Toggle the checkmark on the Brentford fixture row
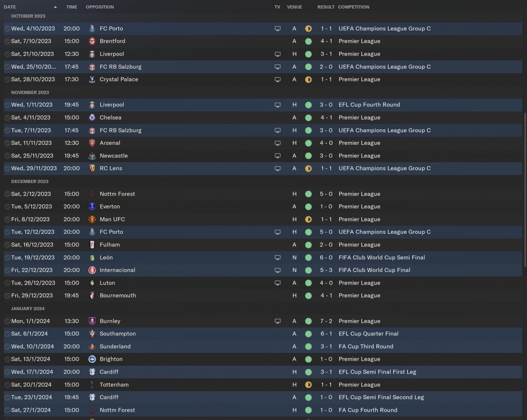 coord(7,41)
